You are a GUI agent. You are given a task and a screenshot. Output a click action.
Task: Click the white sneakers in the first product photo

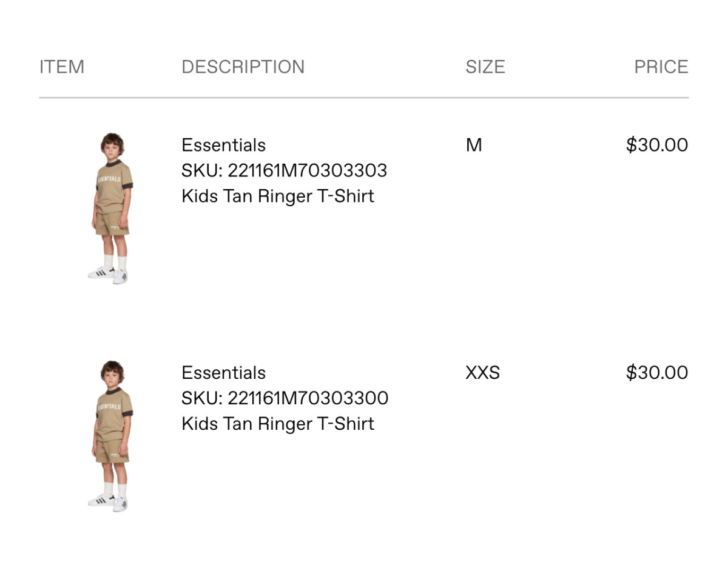[109, 274]
